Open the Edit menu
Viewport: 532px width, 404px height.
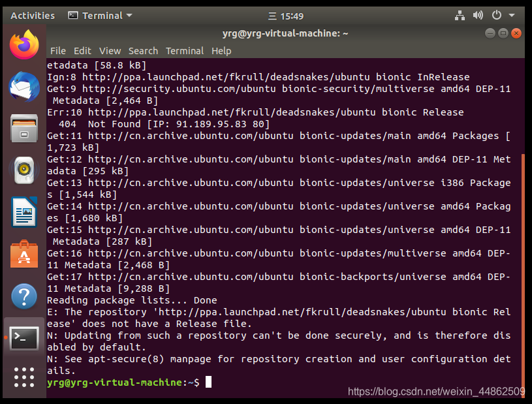tap(82, 51)
